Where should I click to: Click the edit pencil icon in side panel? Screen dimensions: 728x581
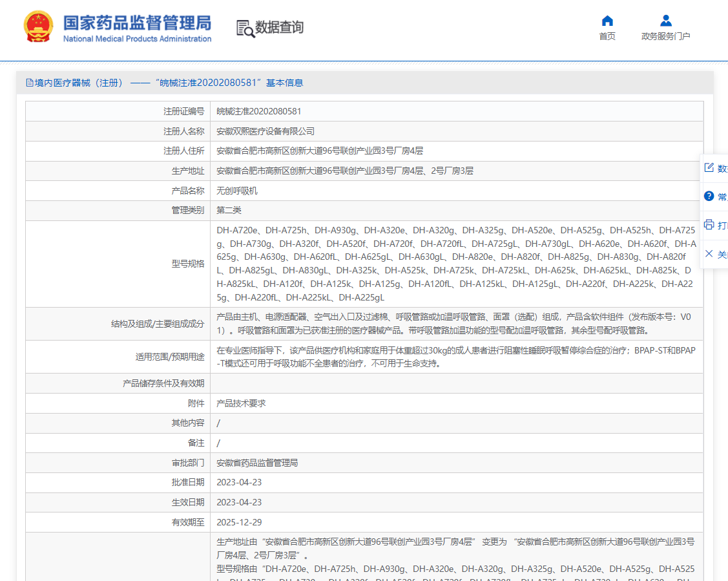coord(709,167)
